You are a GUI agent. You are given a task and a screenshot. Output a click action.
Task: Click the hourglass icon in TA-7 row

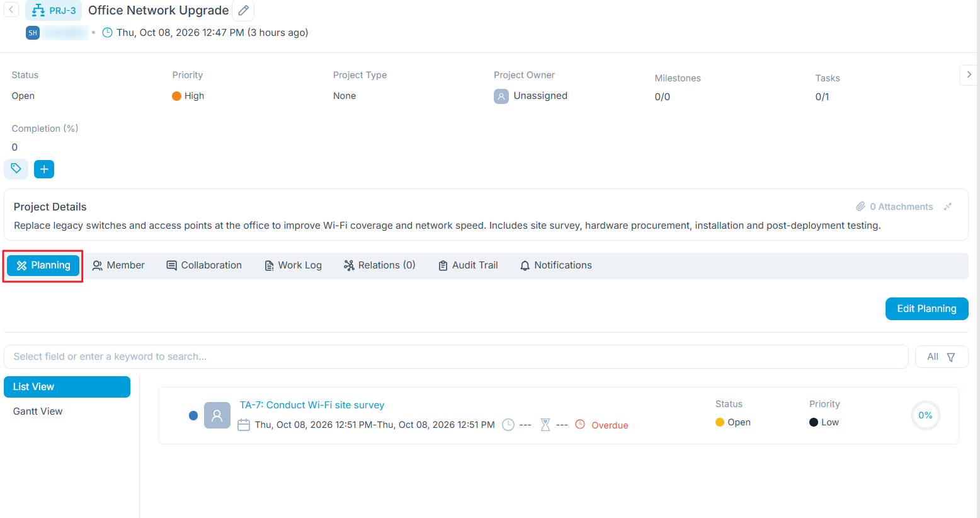[x=545, y=425]
